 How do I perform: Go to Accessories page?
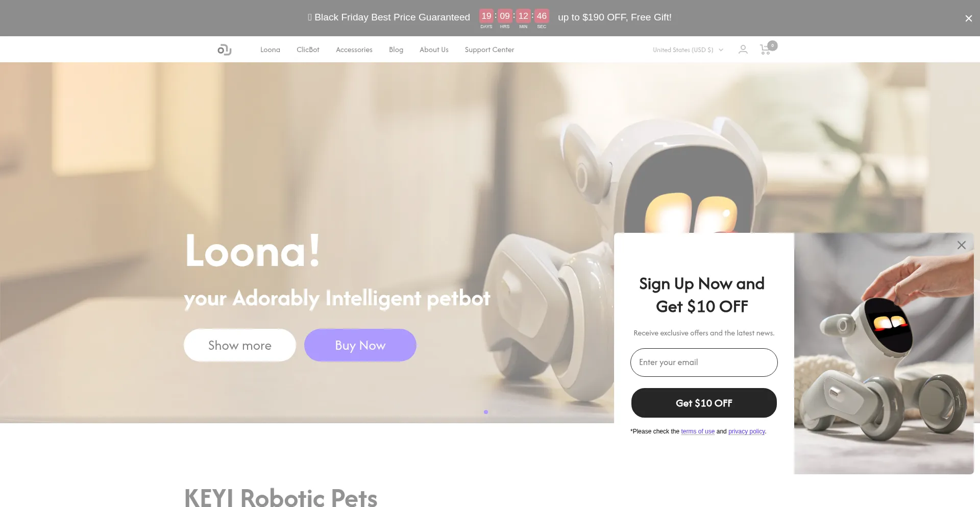point(354,50)
